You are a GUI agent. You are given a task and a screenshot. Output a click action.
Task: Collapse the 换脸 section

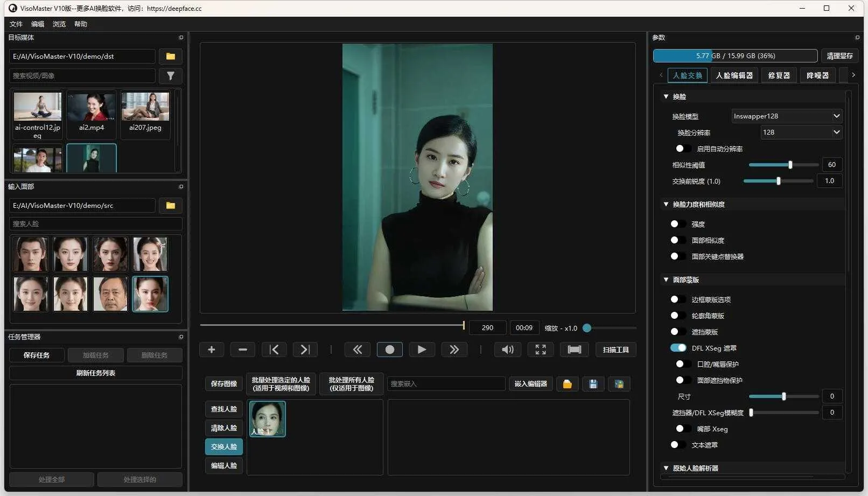pyautogui.click(x=666, y=97)
